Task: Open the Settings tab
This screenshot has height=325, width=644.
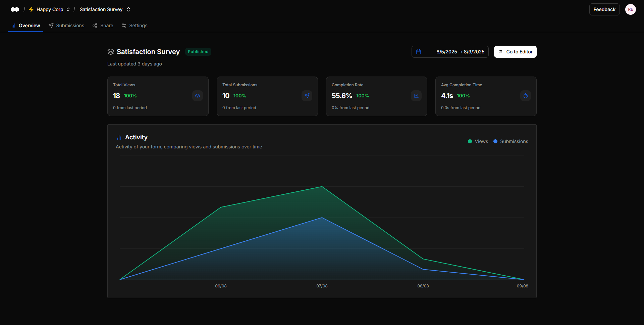Action: point(134,26)
